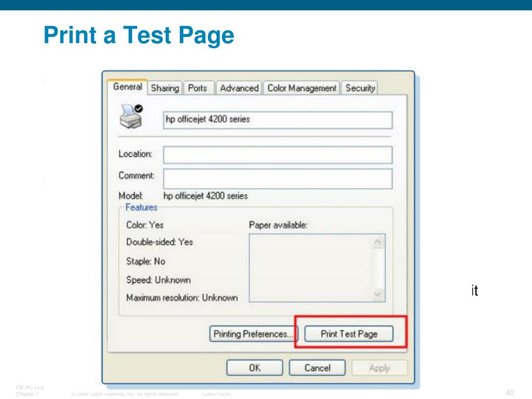Click the printer icon with checkmark
This screenshot has height=399, width=532.
point(131,116)
